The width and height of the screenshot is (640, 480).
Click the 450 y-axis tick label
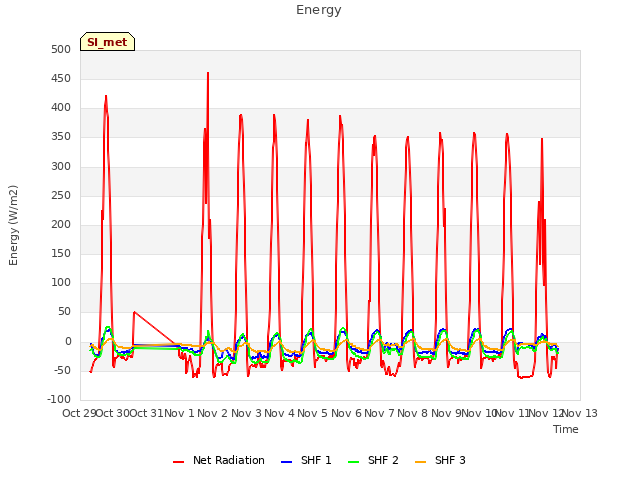coord(61,78)
